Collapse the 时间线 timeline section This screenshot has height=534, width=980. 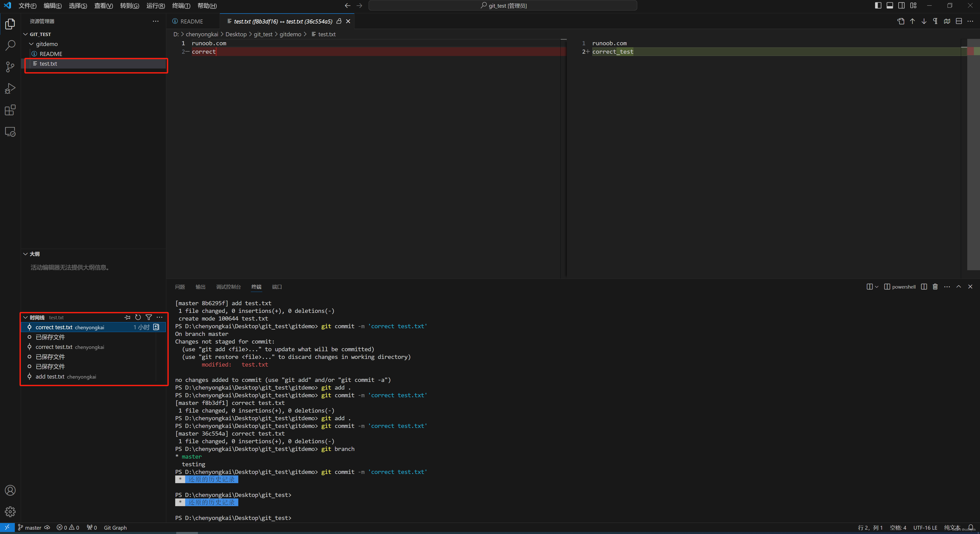click(x=26, y=318)
